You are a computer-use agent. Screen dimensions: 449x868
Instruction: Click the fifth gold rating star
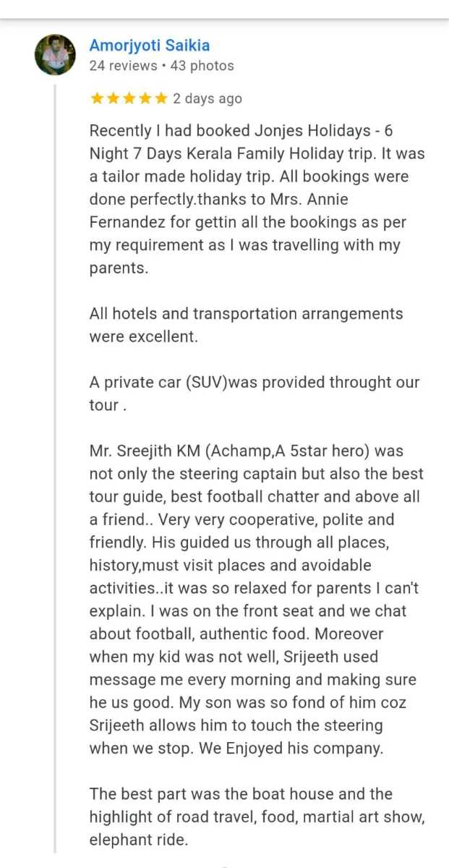coord(160,98)
